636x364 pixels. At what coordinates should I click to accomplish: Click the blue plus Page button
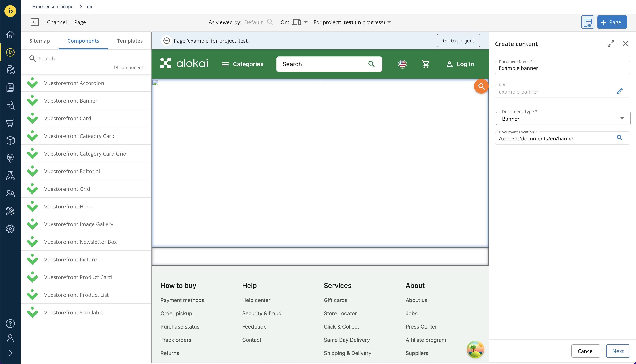[x=612, y=22]
